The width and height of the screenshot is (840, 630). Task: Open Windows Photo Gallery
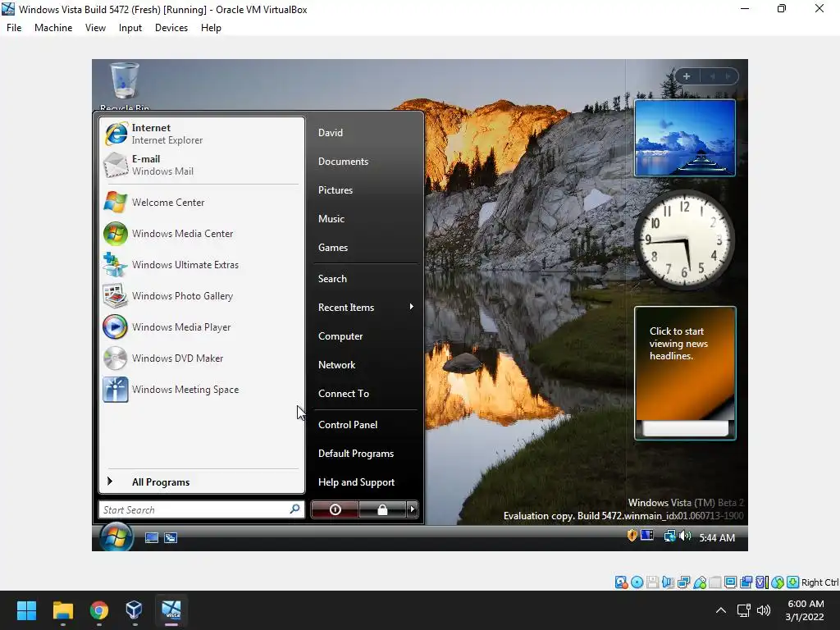[202, 295]
